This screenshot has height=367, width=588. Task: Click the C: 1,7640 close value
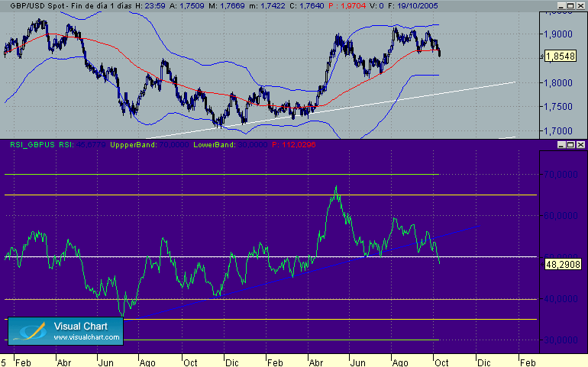coord(307,5)
